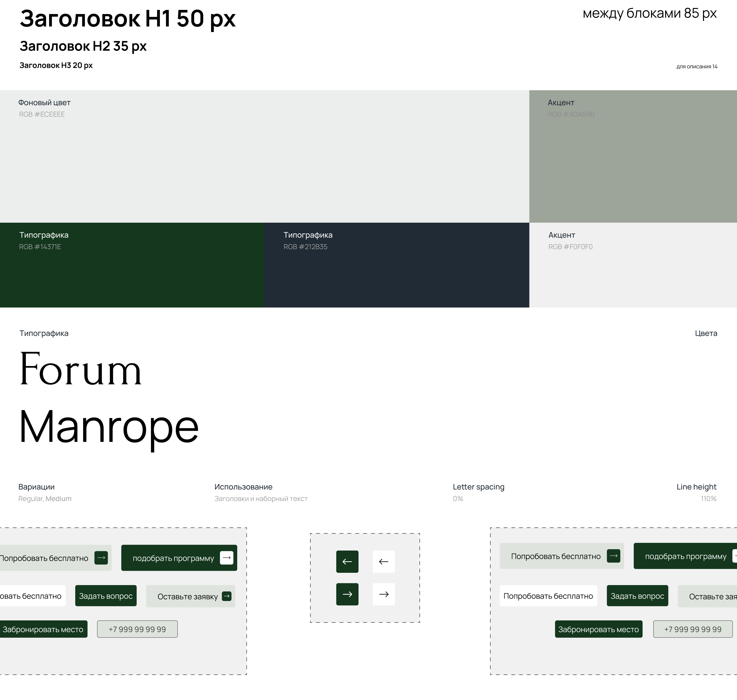The image size is (737, 700).
Task: Click the white left arrow button
Action: [x=384, y=562]
